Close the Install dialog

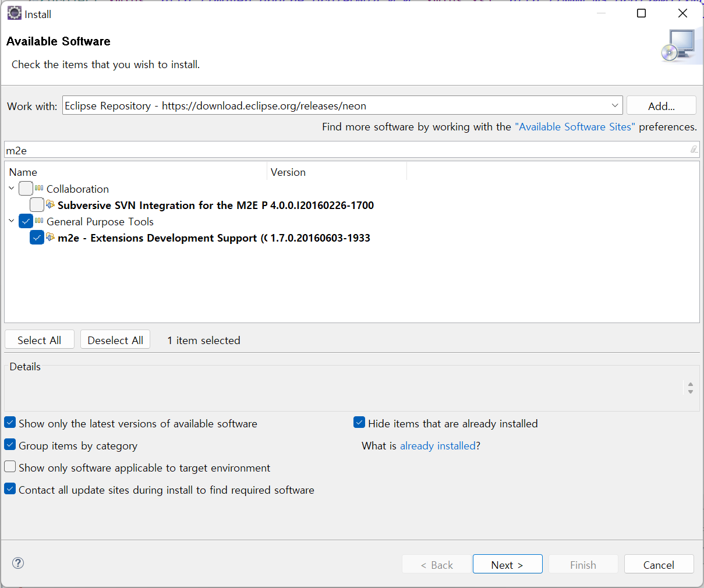point(682,13)
